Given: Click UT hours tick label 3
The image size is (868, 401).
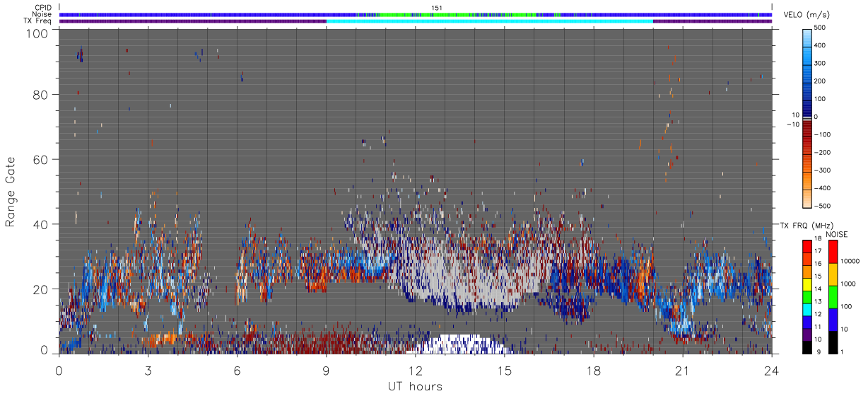Looking at the screenshot, I should click(x=148, y=370).
